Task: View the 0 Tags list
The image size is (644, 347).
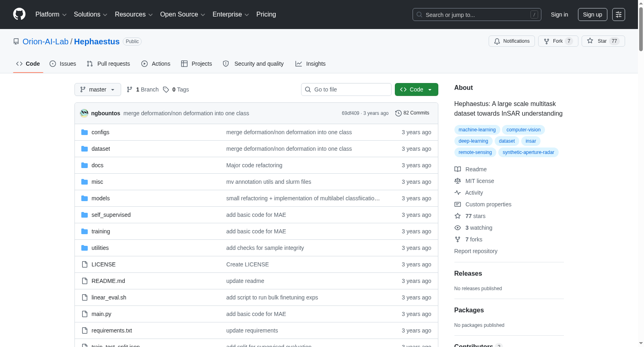Action: click(176, 89)
